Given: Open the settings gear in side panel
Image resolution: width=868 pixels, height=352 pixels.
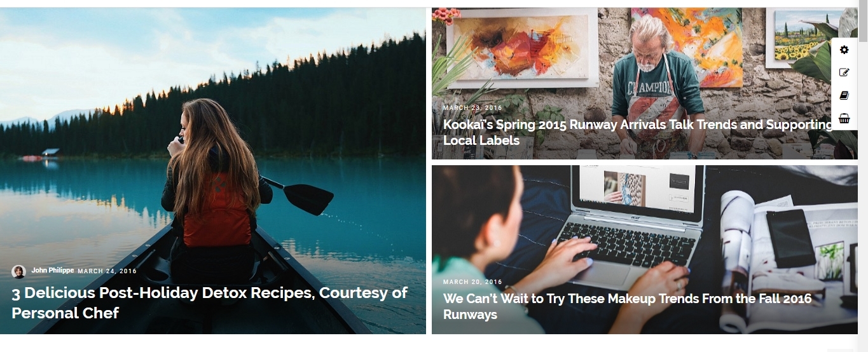Looking at the screenshot, I should point(844,50).
